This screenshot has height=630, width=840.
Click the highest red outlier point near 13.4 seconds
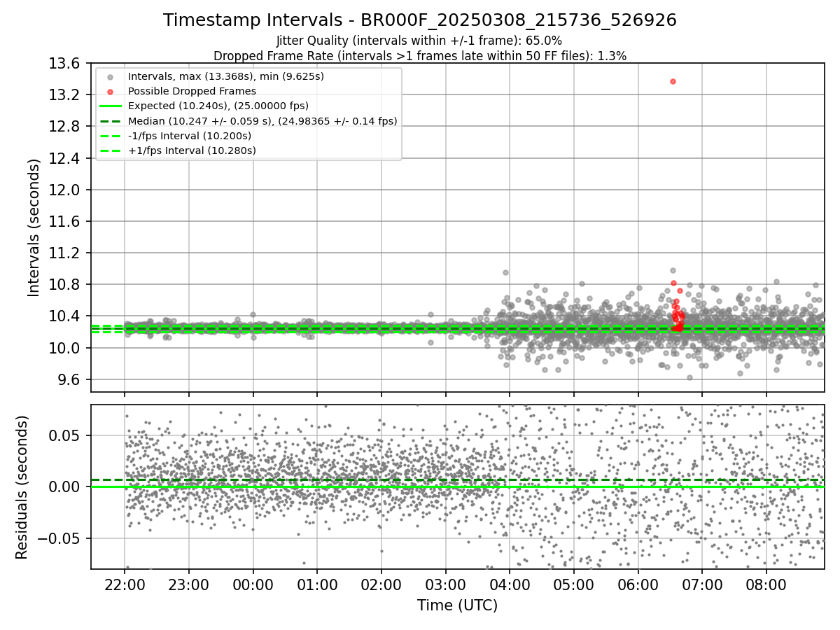coord(673,81)
